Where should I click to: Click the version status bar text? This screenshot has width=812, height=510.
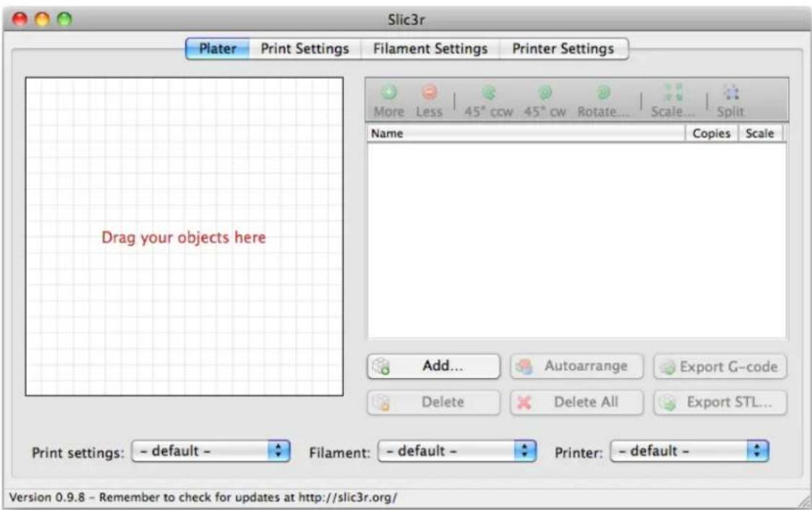click(x=203, y=498)
